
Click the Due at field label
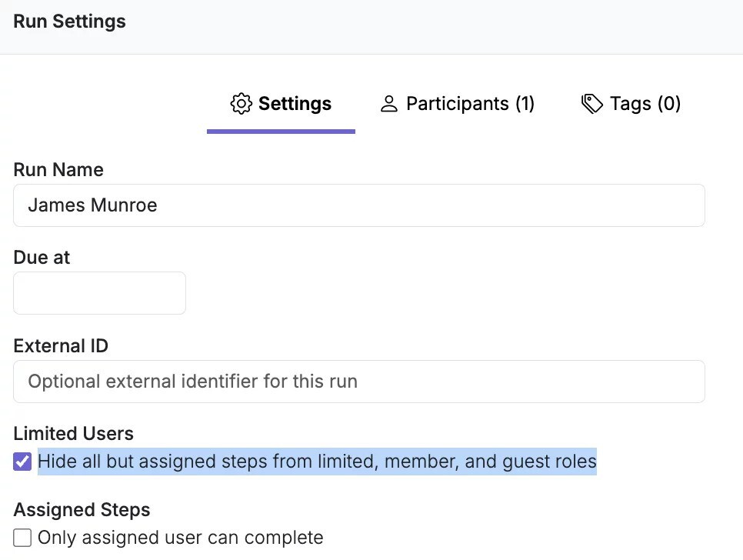[x=42, y=258]
